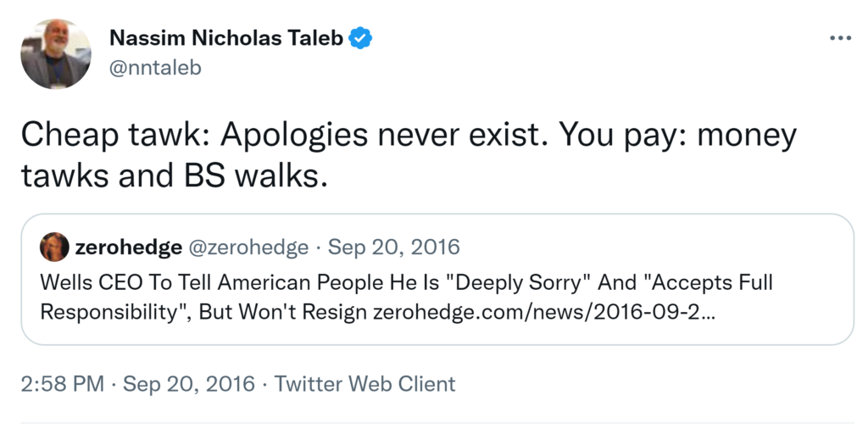
Task: Click "Deeply Sorry" phrase in quoted tweet
Action: (442, 281)
